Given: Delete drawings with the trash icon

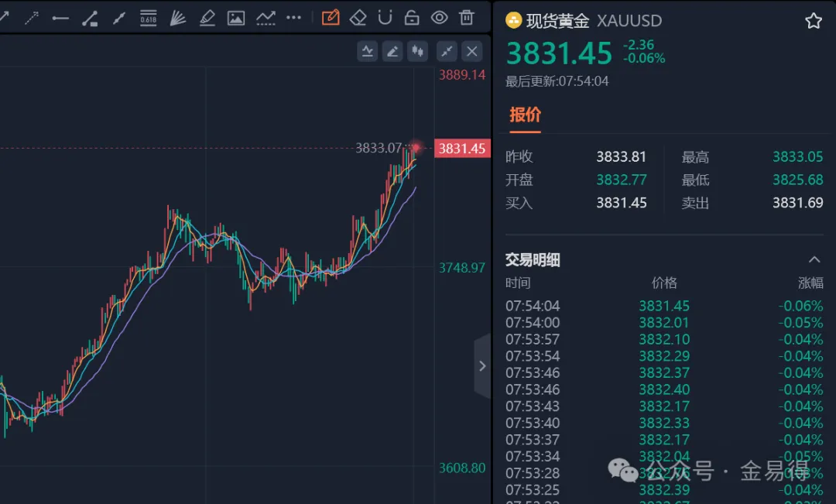Looking at the screenshot, I should (466, 17).
